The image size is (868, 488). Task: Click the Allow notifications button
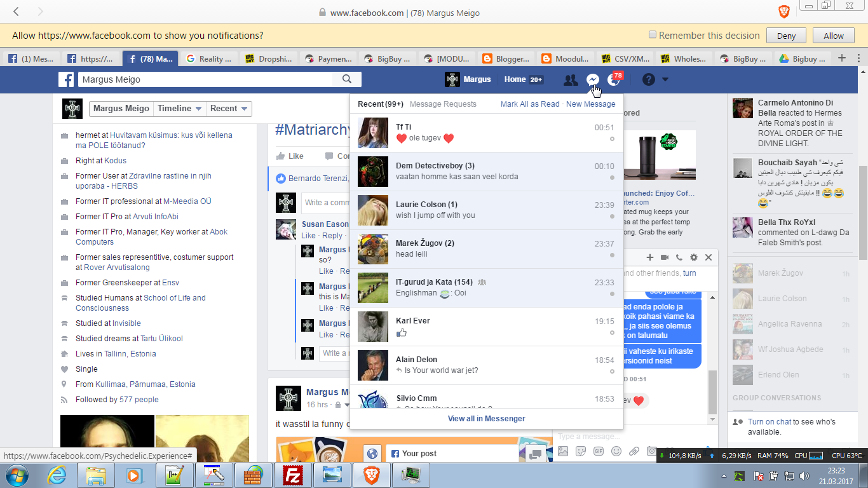[x=834, y=36]
